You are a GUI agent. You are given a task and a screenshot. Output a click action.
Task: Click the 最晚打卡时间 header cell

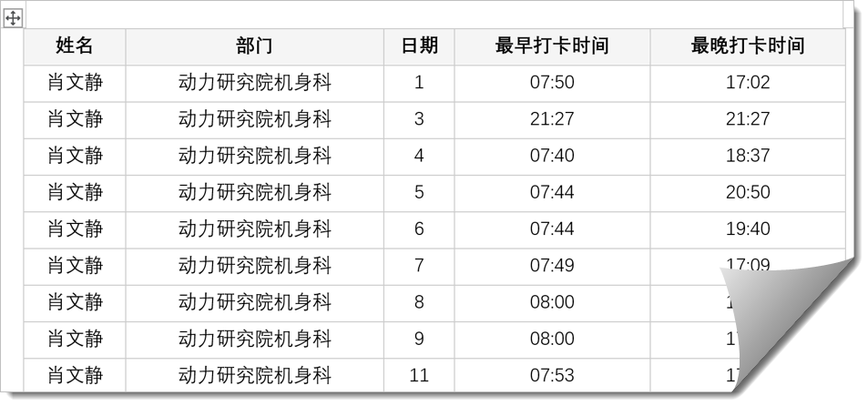[747, 46]
